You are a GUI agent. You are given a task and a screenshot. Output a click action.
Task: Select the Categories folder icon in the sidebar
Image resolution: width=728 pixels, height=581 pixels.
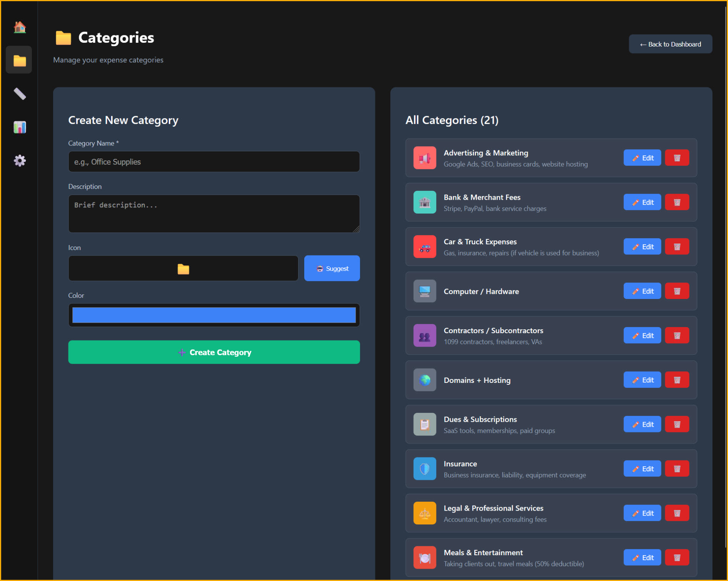19,60
